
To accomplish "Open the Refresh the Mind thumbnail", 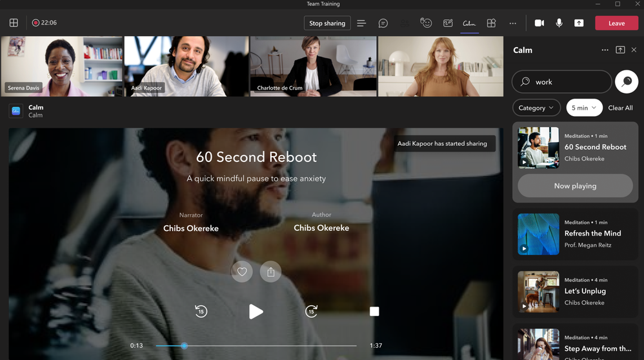I will tap(538, 234).
